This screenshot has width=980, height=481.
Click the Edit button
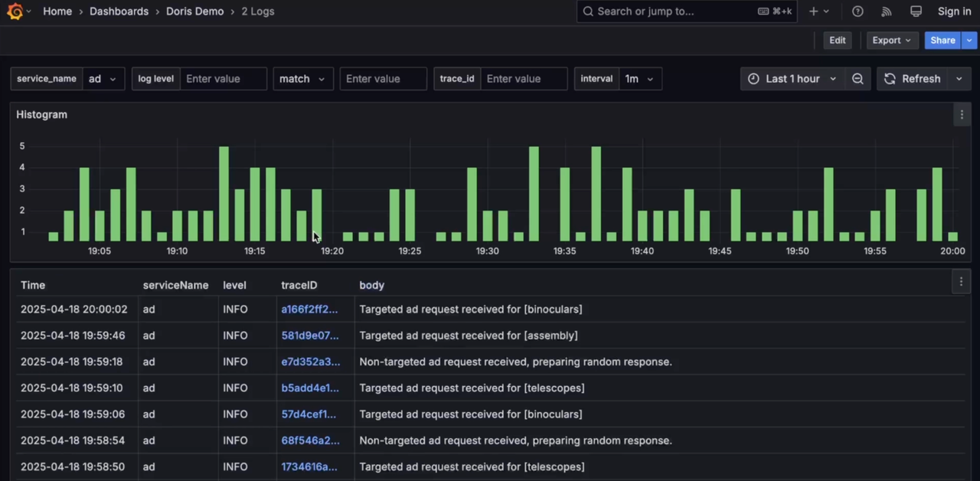(837, 40)
